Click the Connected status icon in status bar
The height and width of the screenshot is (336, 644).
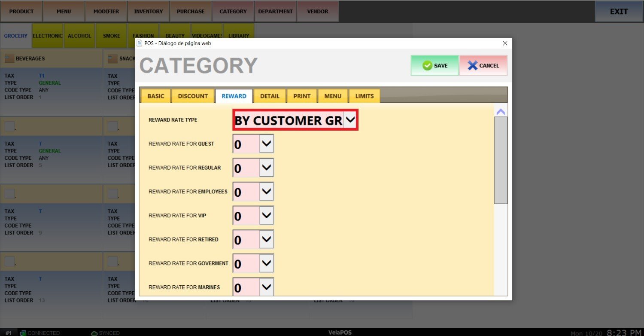tap(23, 333)
